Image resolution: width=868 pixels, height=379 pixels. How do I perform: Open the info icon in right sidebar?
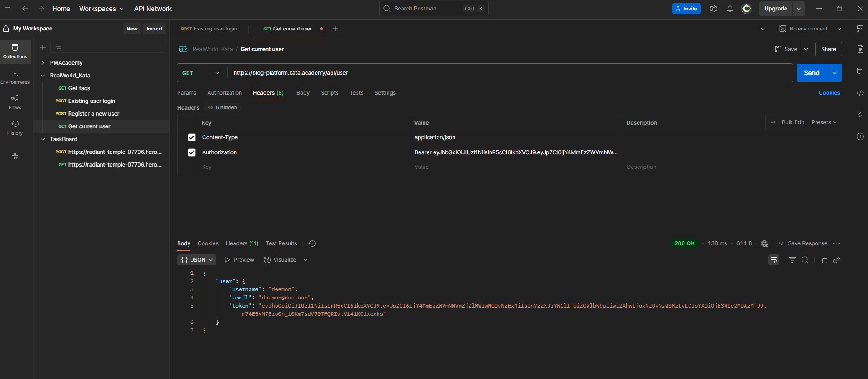click(x=860, y=136)
